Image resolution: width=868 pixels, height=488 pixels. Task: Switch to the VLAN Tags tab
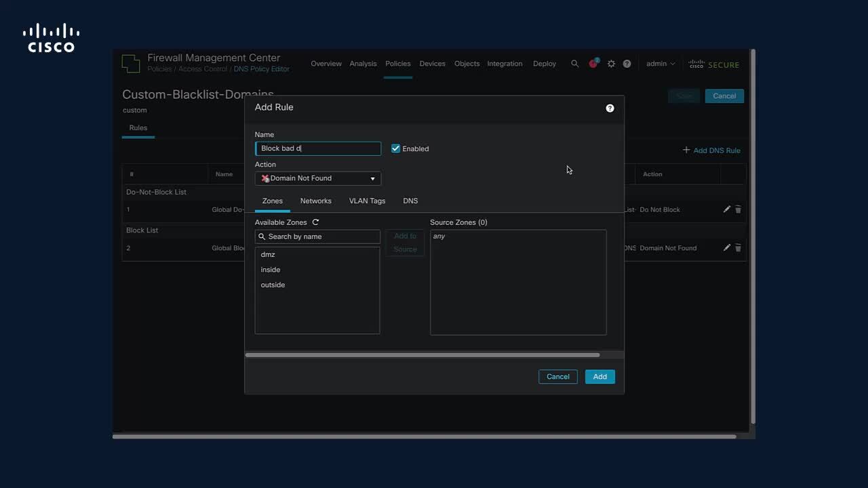point(367,201)
